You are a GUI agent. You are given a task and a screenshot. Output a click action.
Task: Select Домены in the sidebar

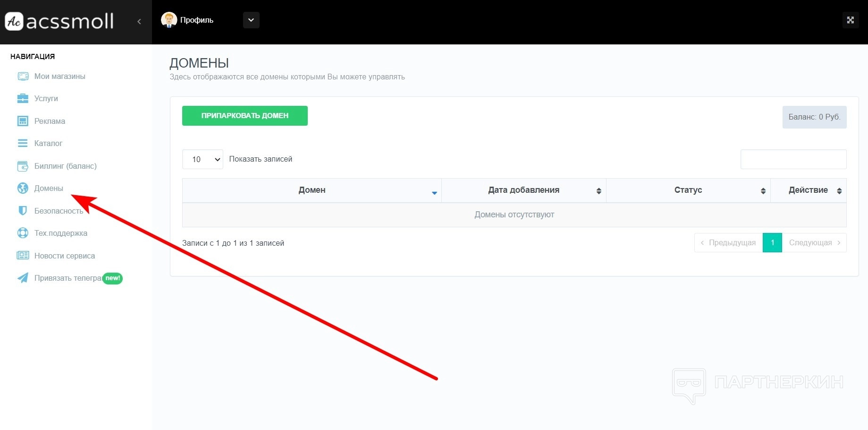(49, 188)
